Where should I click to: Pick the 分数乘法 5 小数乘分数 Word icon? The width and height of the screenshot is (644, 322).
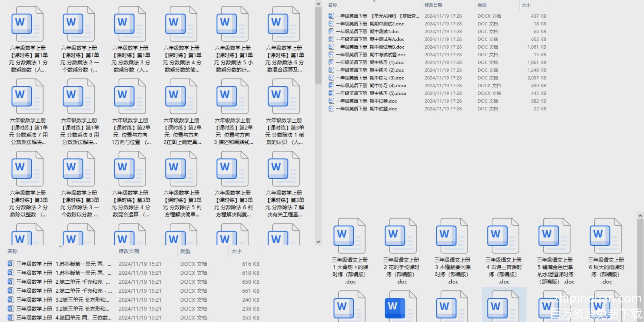click(232, 24)
